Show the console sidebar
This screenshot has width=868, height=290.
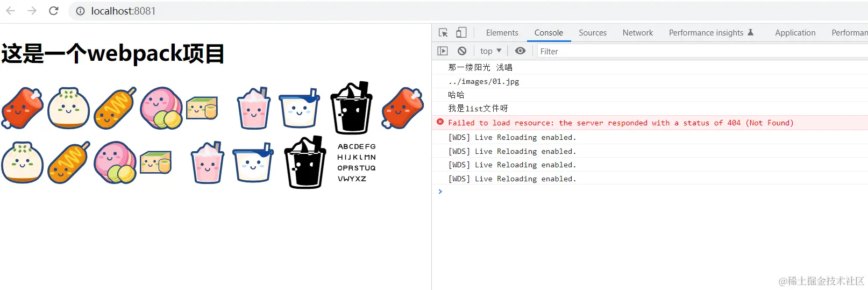(443, 51)
